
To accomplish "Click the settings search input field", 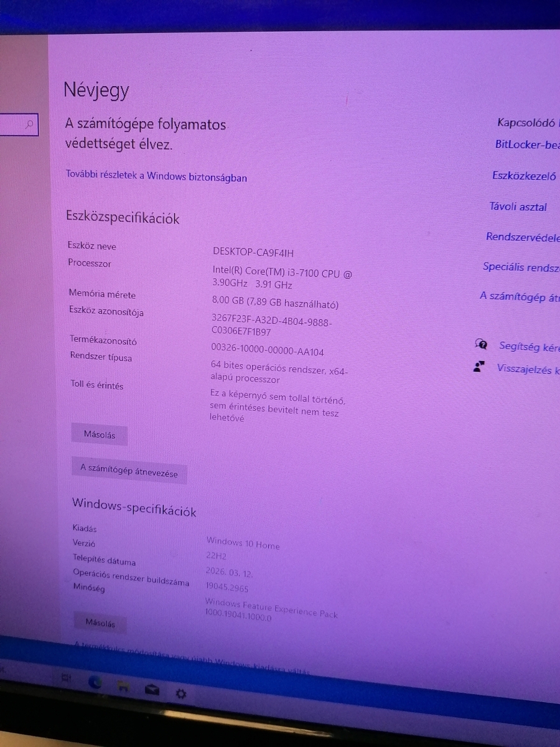I will click(x=19, y=125).
